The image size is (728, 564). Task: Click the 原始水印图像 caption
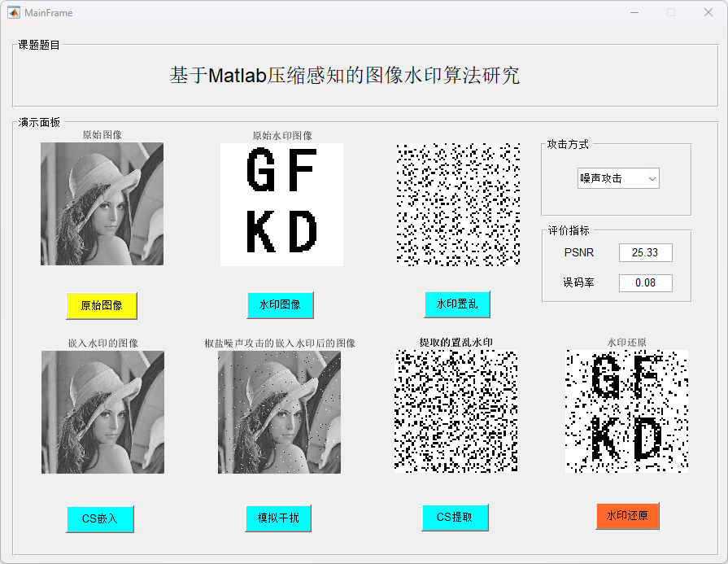pyautogui.click(x=281, y=136)
